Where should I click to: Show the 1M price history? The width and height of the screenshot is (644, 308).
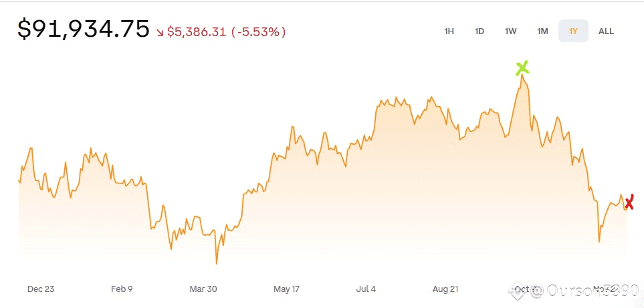tap(542, 31)
